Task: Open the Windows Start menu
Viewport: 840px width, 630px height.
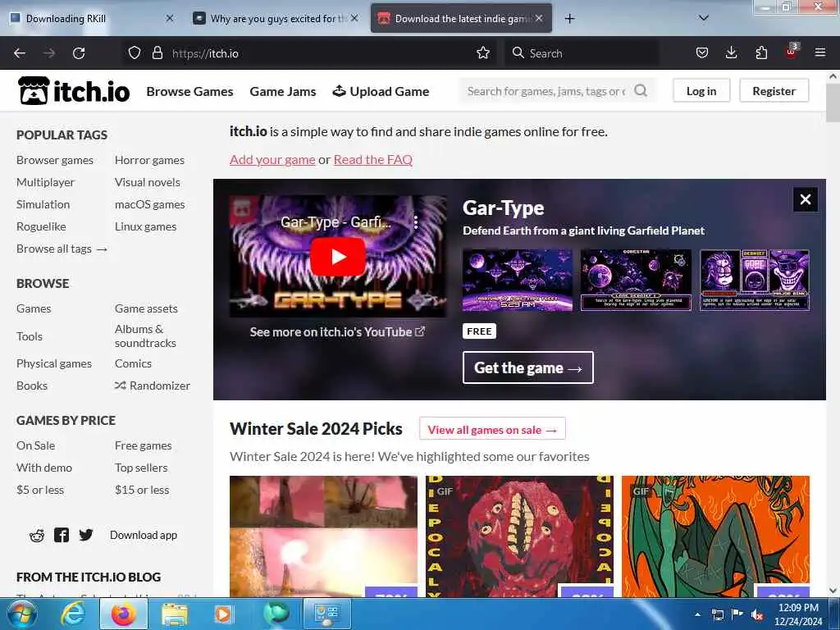Action: click(21, 614)
